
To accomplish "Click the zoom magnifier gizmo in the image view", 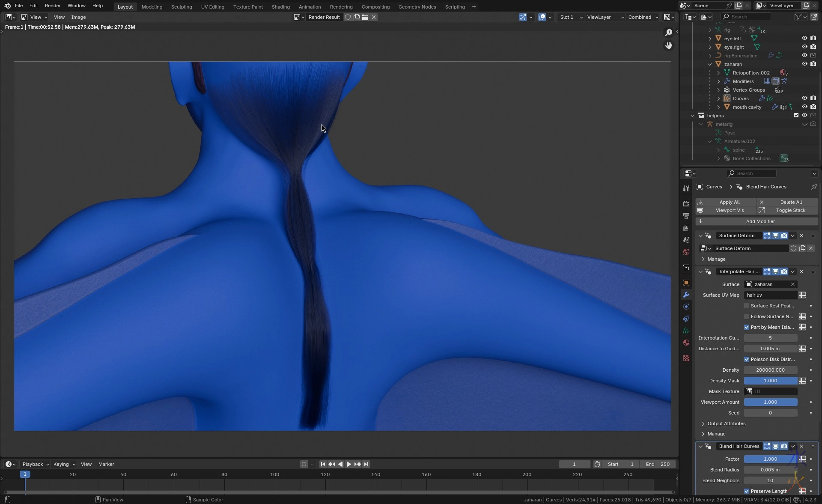I will click(668, 33).
